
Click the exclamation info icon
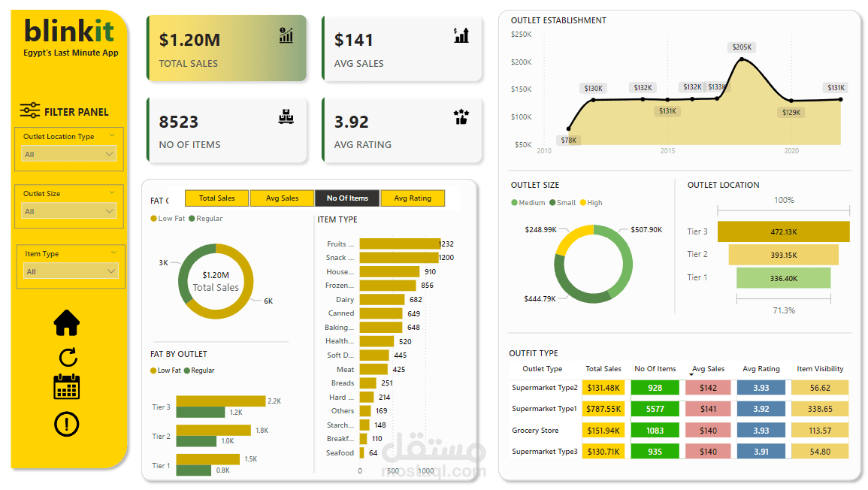pyautogui.click(x=66, y=424)
